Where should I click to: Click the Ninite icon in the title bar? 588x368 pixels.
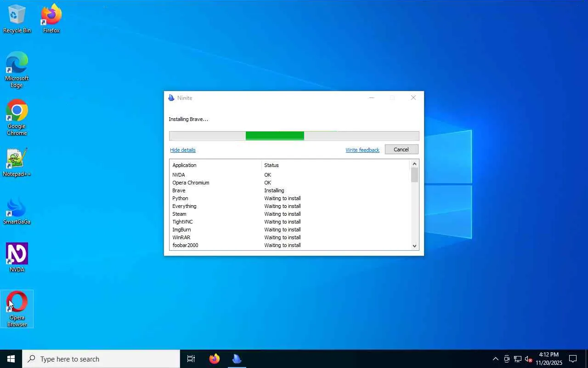[171, 98]
